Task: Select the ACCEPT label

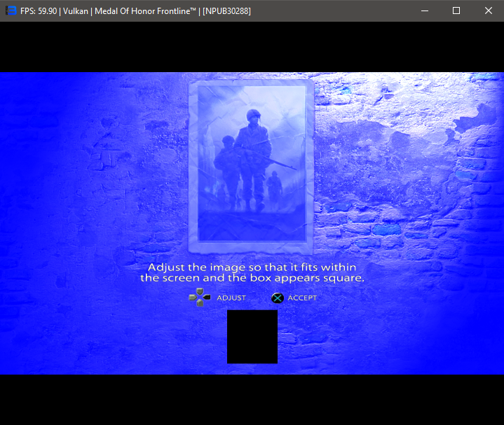Action: click(x=302, y=298)
